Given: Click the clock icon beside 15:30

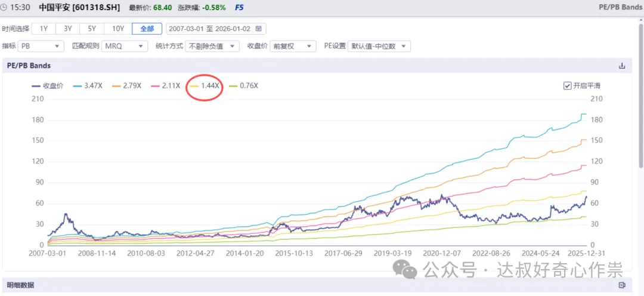Looking at the screenshot, I should (4, 7).
